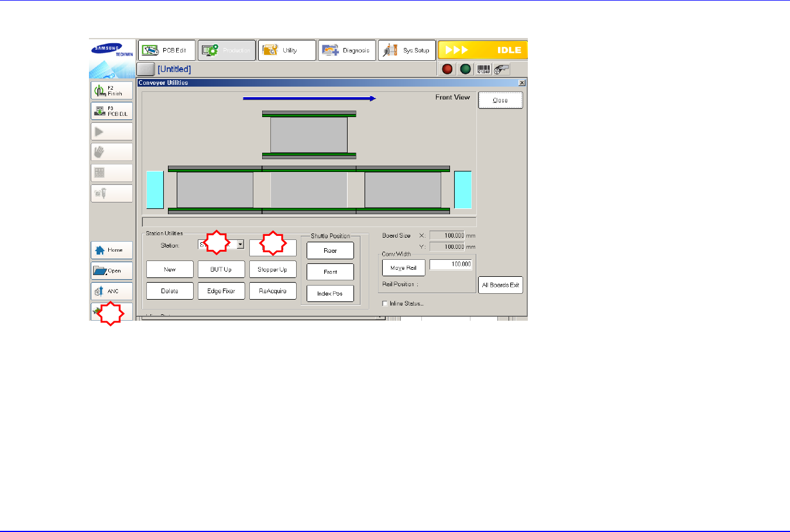Click the sidebar button below the grid icon
Image resolution: width=790 pixels, height=532 pixels.
(x=112, y=193)
